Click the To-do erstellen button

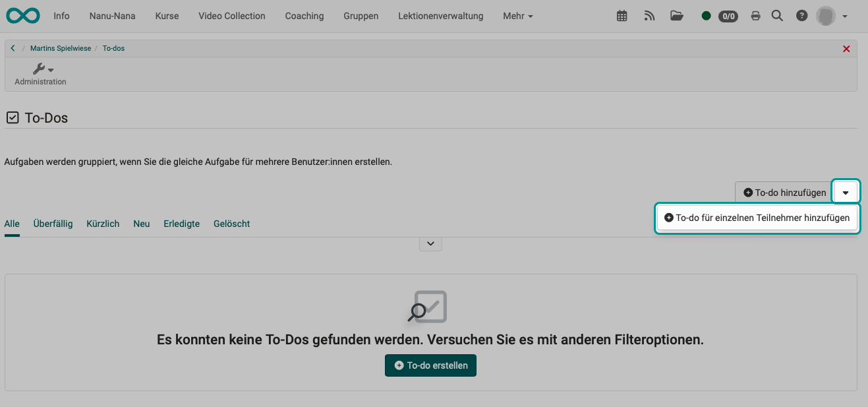[430, 365]
